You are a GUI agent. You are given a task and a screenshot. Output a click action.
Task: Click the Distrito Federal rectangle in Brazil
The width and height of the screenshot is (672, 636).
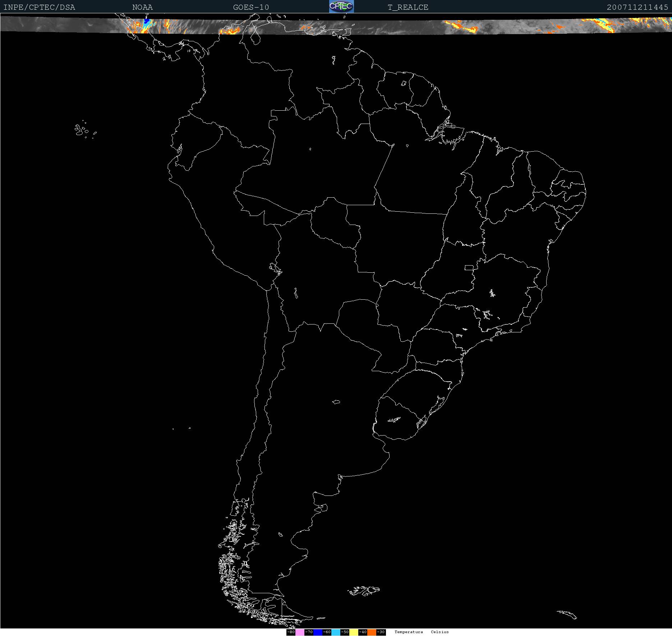pyautogui.click(x=469, y=267)
